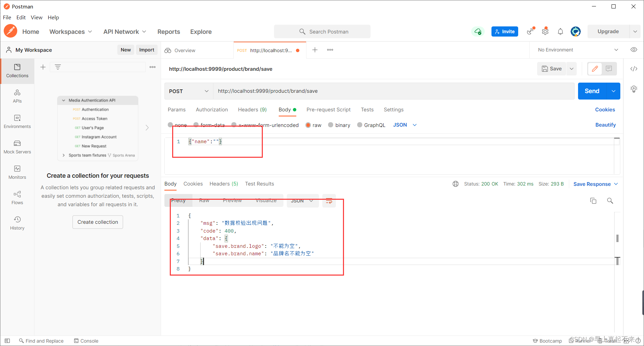644x346 pixels.
Task: Open the response JSON format dropdown
Action: pyautogui.click(x=302, y=201)
